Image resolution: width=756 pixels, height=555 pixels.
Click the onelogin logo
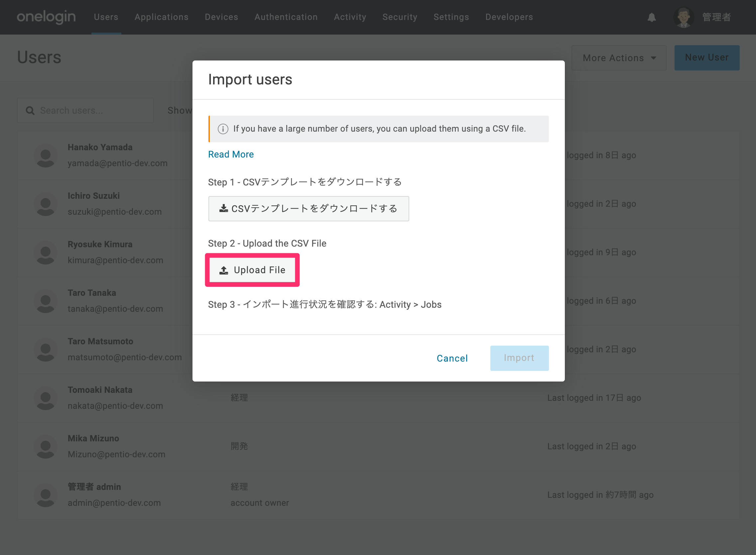coord(46,17)
